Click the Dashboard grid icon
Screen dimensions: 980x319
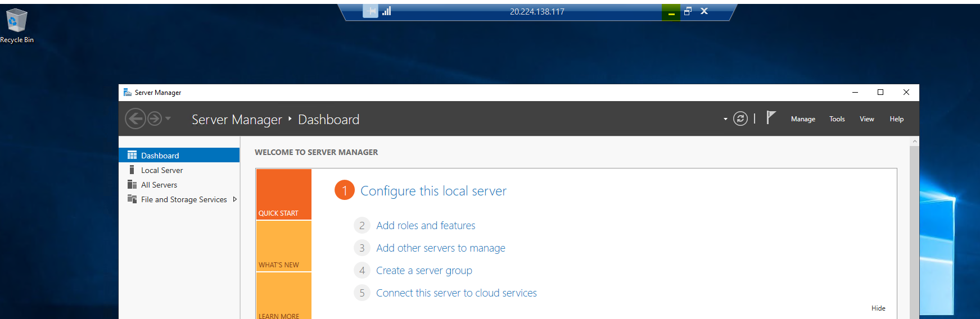point(132,155)
